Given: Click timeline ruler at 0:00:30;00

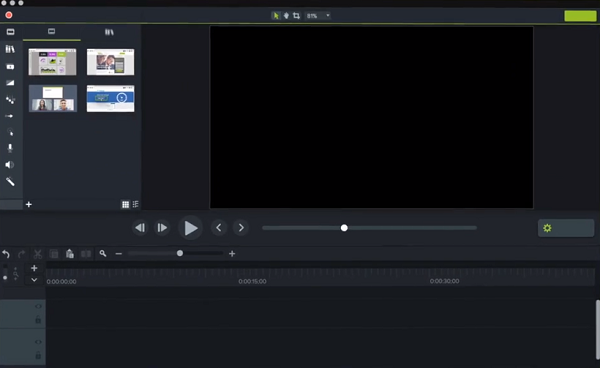Looking at the screenshot, I should click(x=444, y=281).
